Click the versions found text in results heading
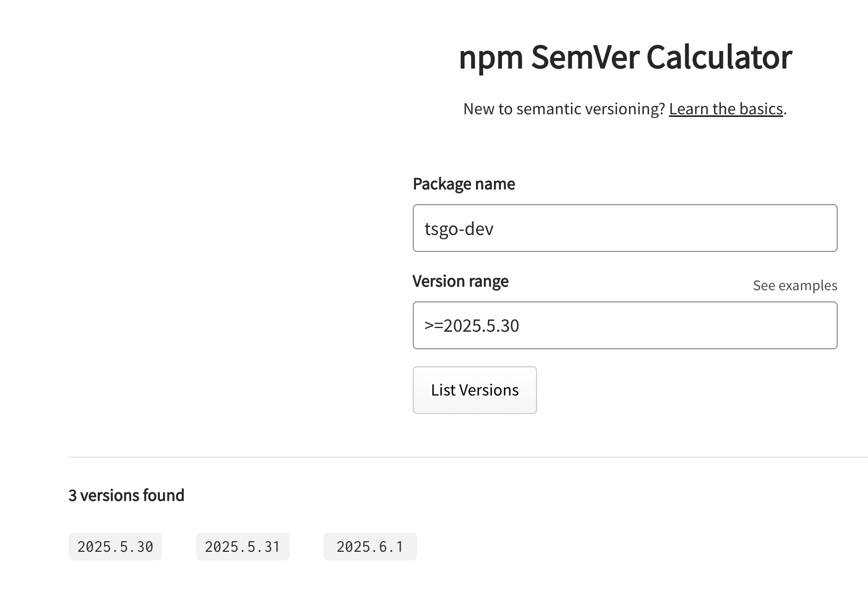 (x=132, y=495)
